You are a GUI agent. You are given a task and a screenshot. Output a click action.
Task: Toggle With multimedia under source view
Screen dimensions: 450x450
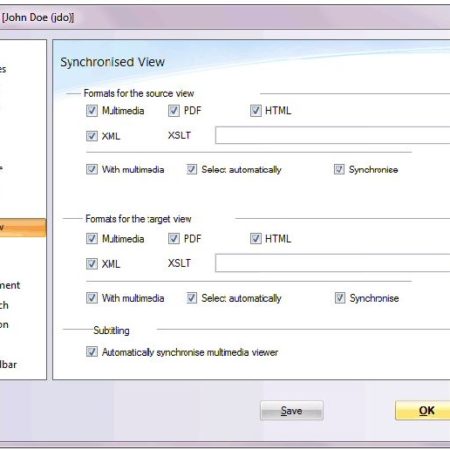pyautogui.click(x=92, y=169)
